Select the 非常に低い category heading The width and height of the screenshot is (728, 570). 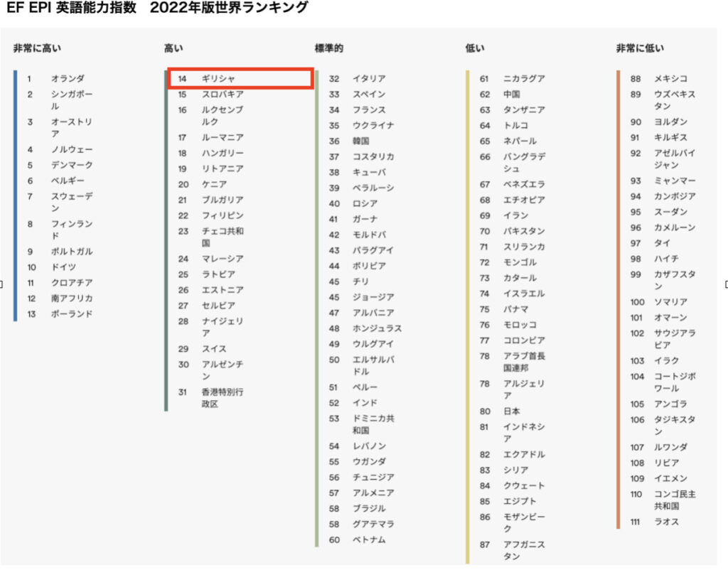pos(640,48)
